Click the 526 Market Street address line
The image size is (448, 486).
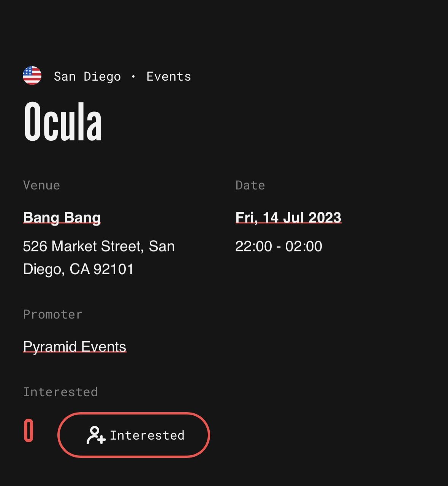coord(99,246)
